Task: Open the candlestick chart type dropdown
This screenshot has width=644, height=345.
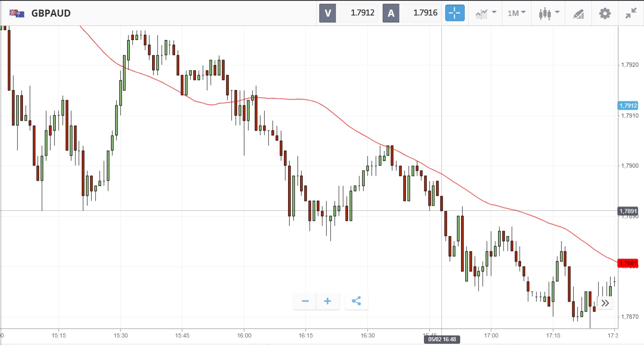Action: coord(549,13)
